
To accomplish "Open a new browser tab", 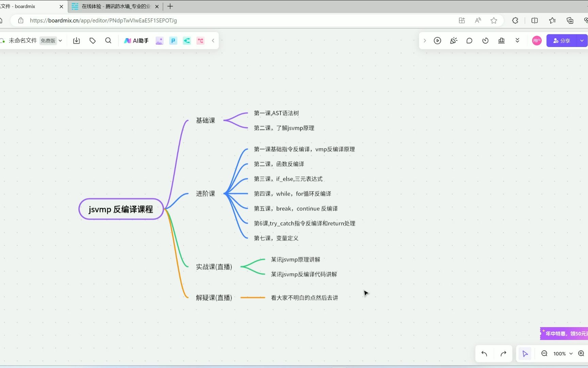I will click(x=170, y=6).
